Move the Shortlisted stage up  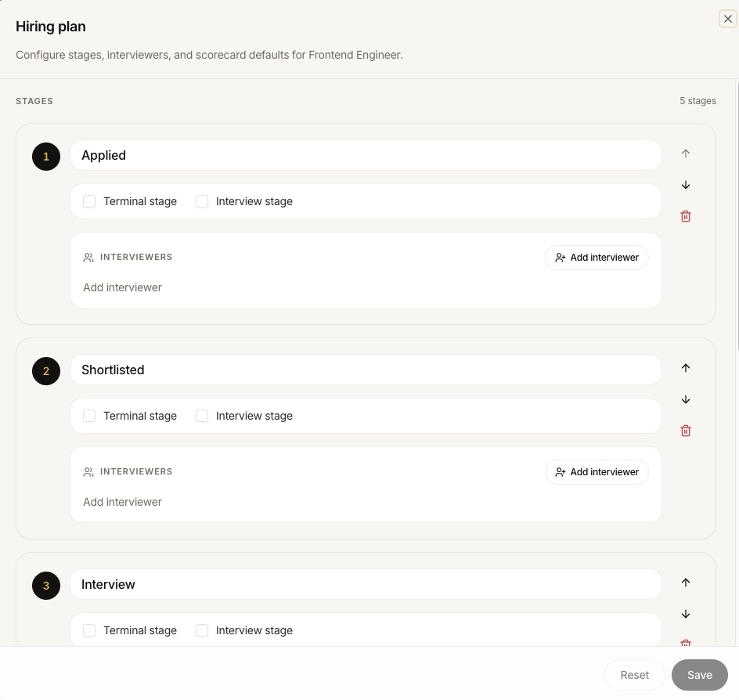pos(686,368)
